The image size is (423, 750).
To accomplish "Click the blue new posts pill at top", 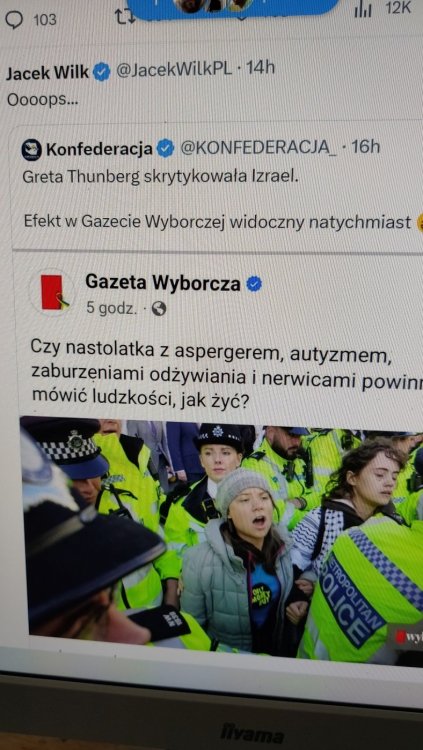I will 233,7.
